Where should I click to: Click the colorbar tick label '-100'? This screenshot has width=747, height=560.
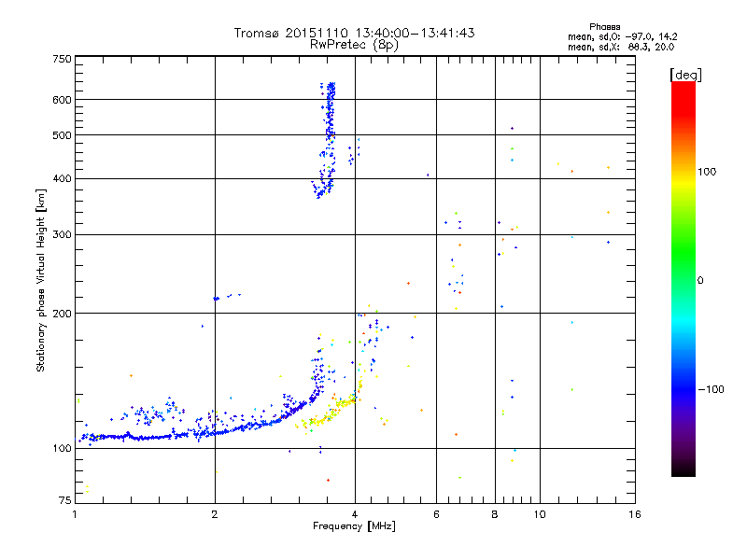711,389
